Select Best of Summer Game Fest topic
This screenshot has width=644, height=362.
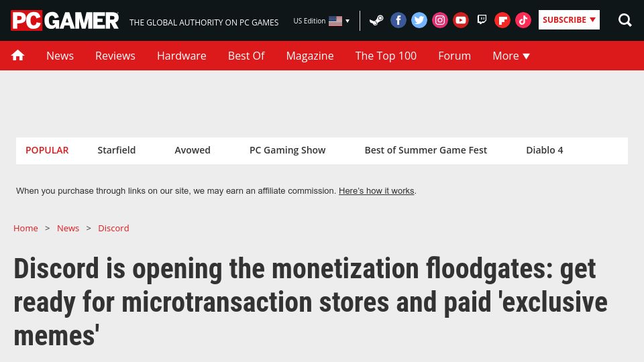point(425,150)
